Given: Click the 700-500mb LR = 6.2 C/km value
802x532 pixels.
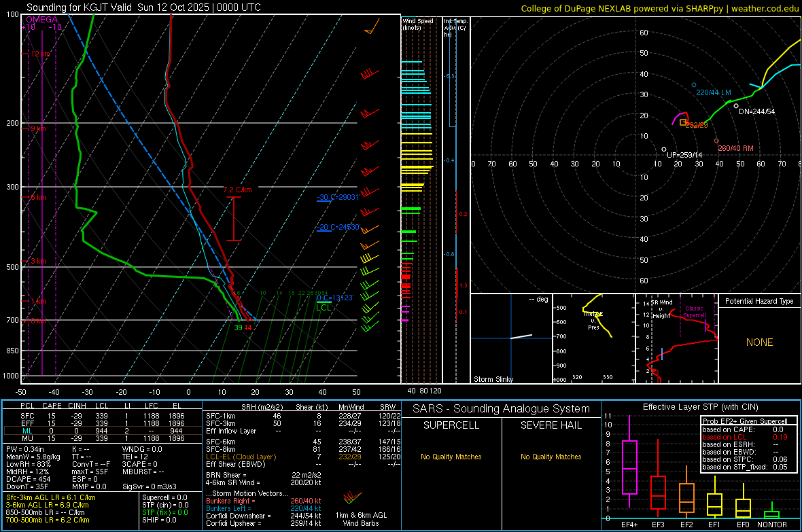Looking at the screenshot, I should 48,520.
